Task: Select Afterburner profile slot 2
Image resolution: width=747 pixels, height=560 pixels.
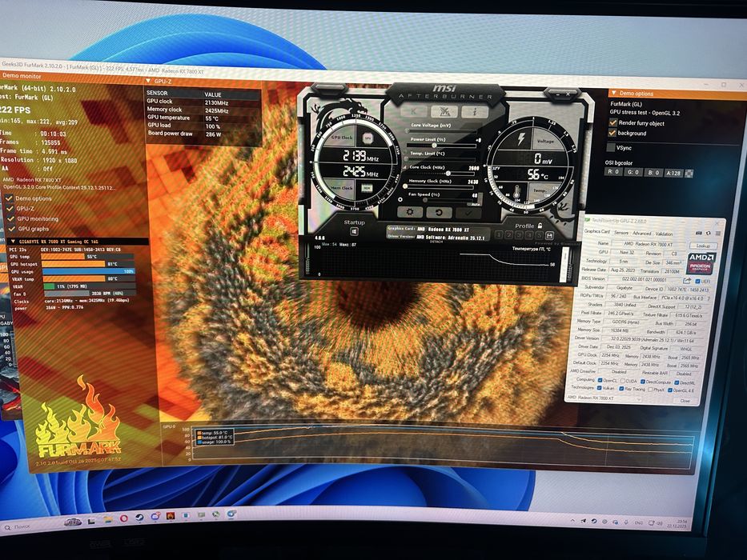Action: point(508,234)
